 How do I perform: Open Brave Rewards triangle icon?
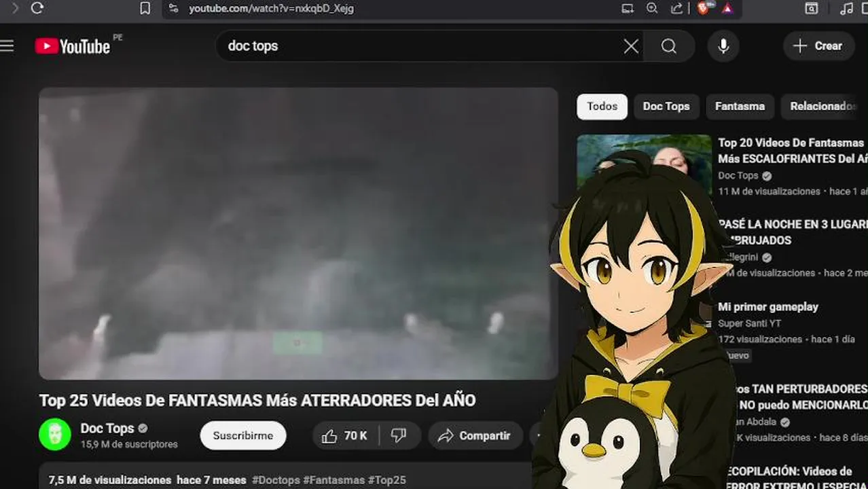[x=727, y=8]
